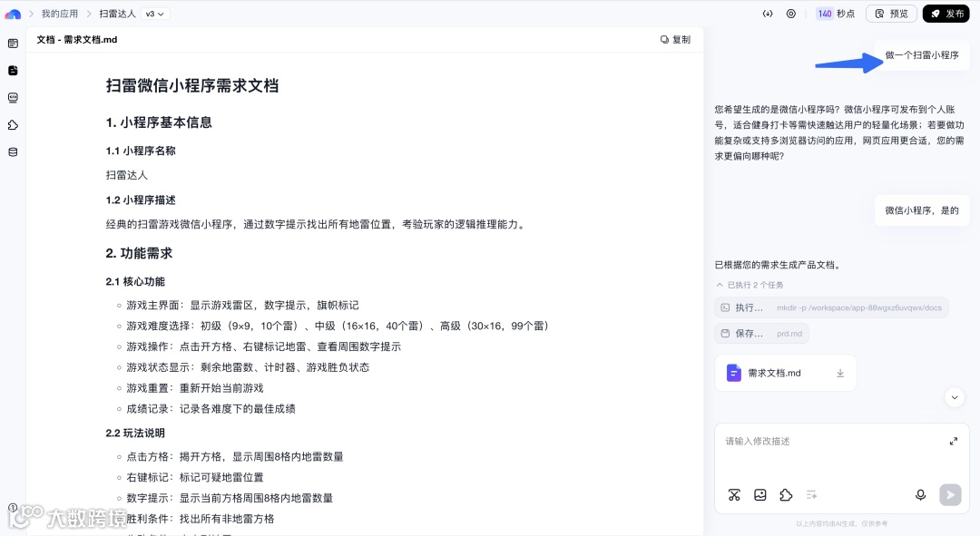The height and width of the screenshot is (536, 980).
Task: Click the purple file icon of 需求文档.md
Action: click(x=734, y=373)
